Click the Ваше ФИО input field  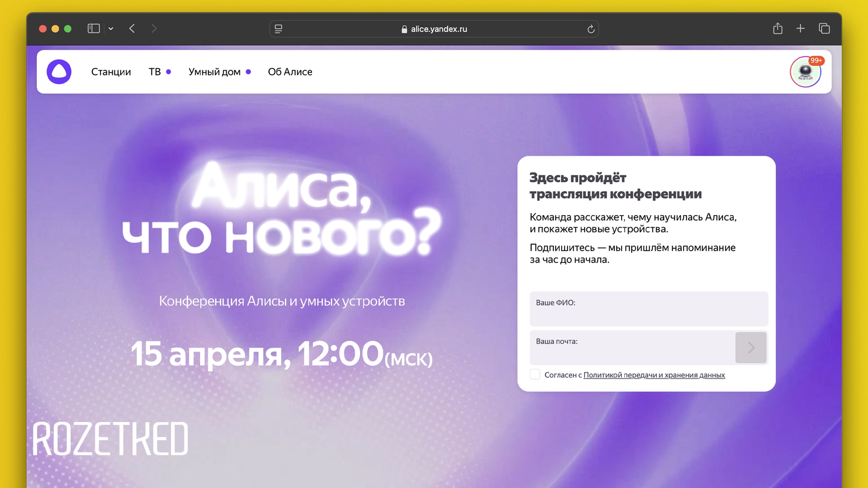649,309
